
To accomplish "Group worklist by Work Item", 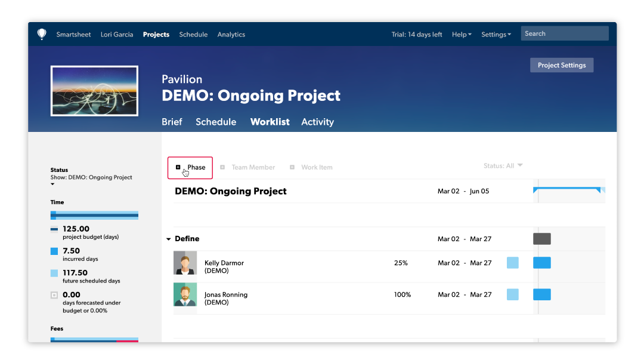I will click(317, 167).
